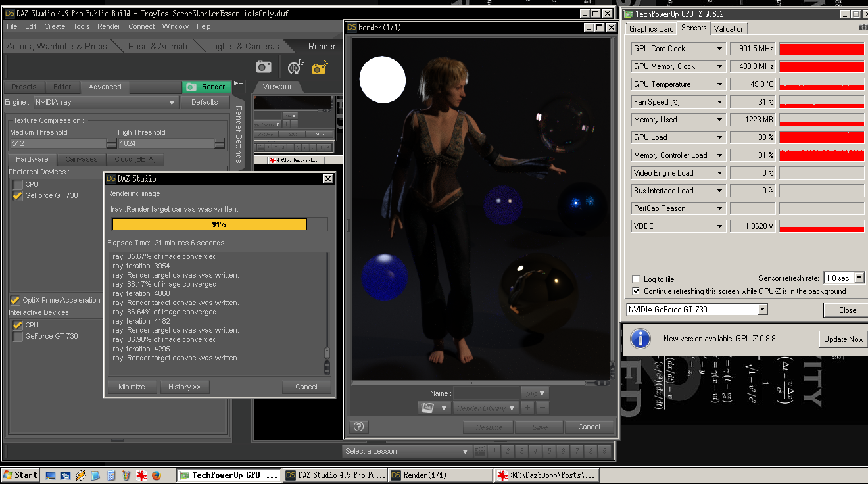Click the gray camera render icon
This screenshot has height=484, width=868.
point(264,66)
